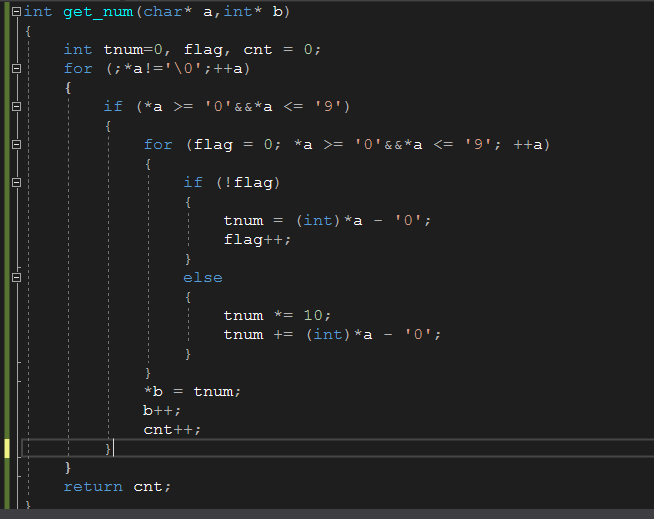Image resolution: width=654 pixels, height=519 pixels.
Task: Collapse the inner for (flag = 0) loop
Action: [16, 144]
